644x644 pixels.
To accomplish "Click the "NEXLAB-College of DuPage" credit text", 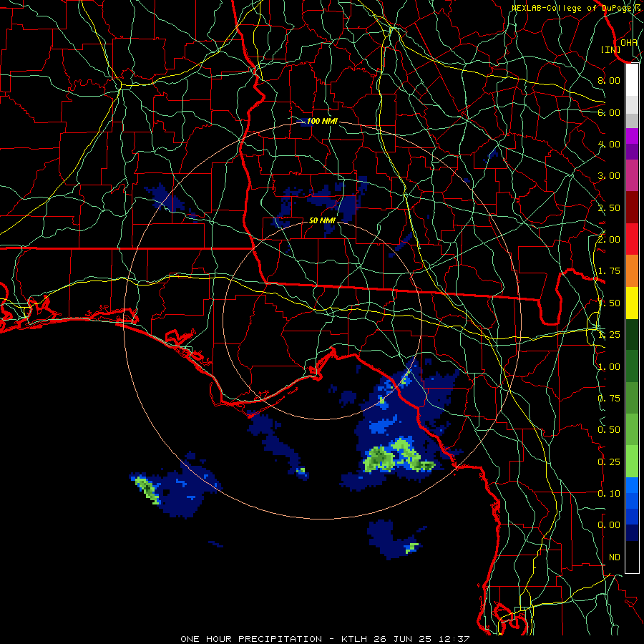I will pyautogui.click(x=571, y=8).
